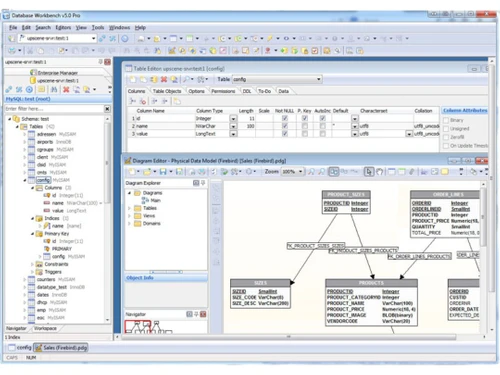Click the first icon in main toolbar

[11, 39]
